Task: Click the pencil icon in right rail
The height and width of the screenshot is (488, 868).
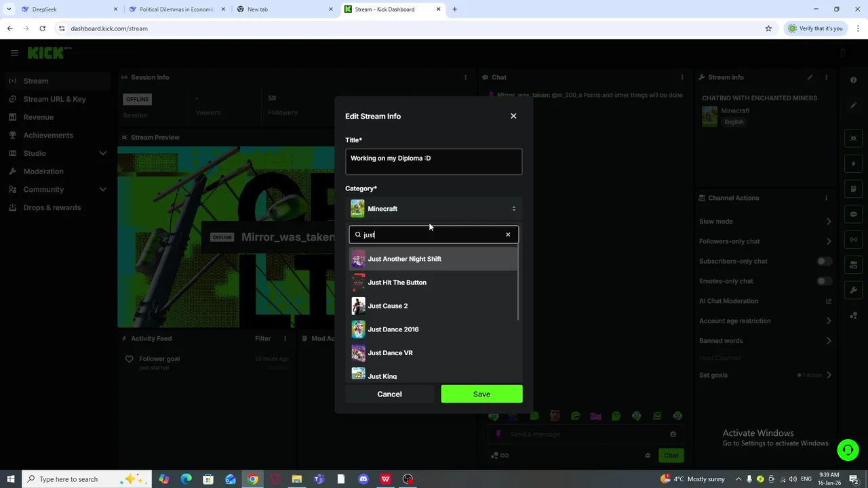Action: (x=854, y=105)
